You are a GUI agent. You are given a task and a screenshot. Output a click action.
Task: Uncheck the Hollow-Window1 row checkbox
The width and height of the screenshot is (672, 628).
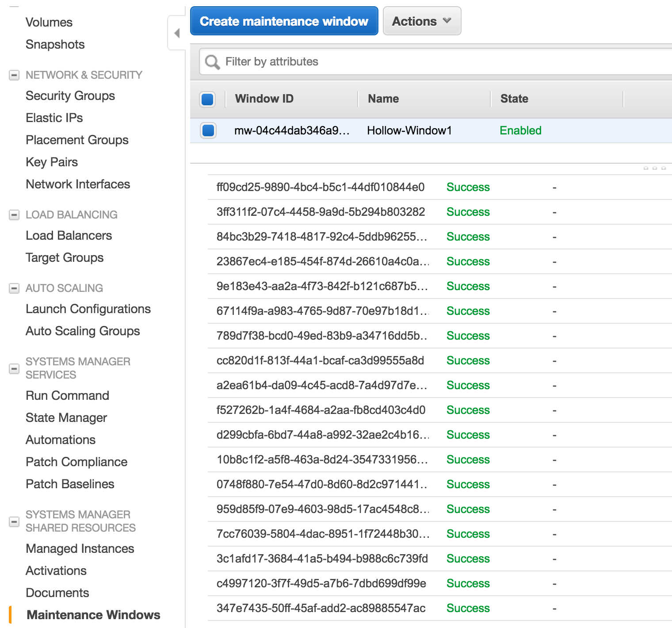tap(208, 130)
